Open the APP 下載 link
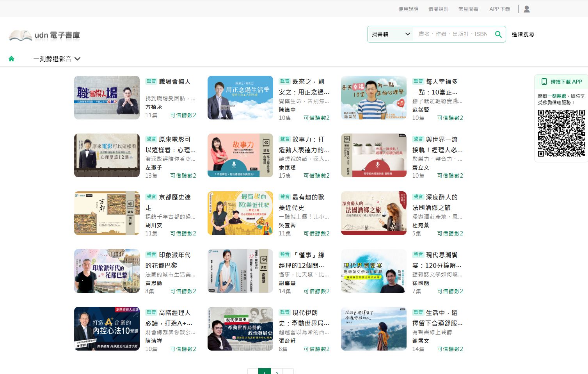The height and width of the screenshot is (374, 588). coord(499,9)
